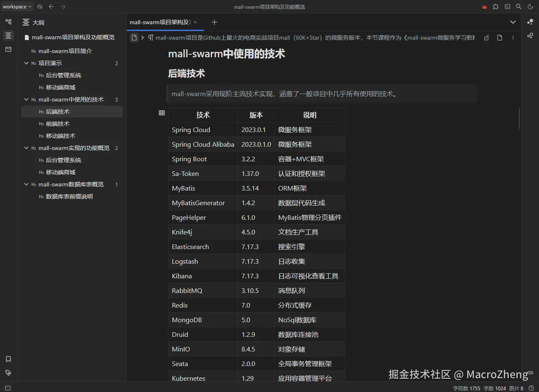539x392 pixels.
Task: Click the 大纲 outline panel header icon
Action: pos(26,22)
